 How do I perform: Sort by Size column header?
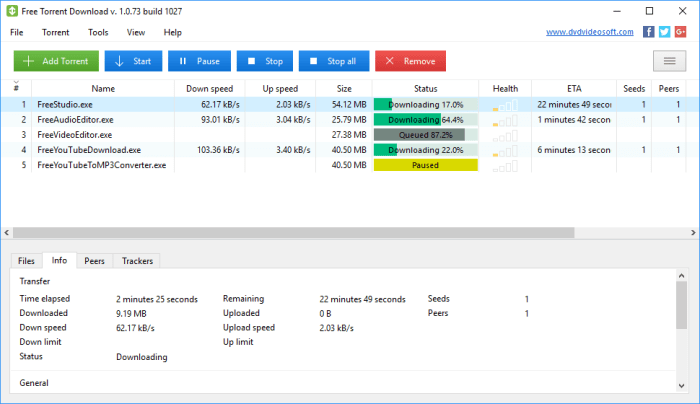(344, 88)
